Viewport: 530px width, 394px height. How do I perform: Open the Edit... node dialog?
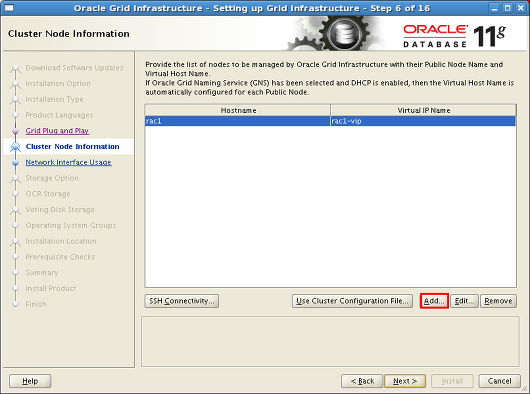[464, 301]
